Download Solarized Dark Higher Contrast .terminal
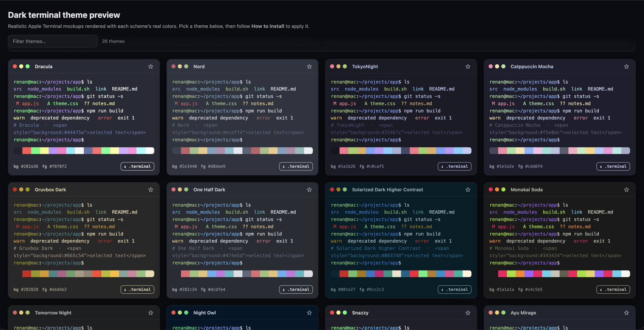 coord(454,289)
